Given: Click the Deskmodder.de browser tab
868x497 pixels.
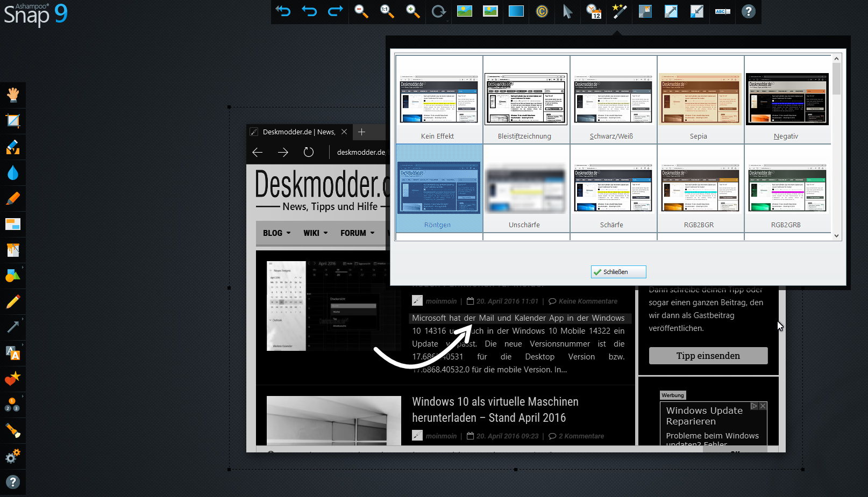Looking at the screenshot, I should tap(298, 132).
